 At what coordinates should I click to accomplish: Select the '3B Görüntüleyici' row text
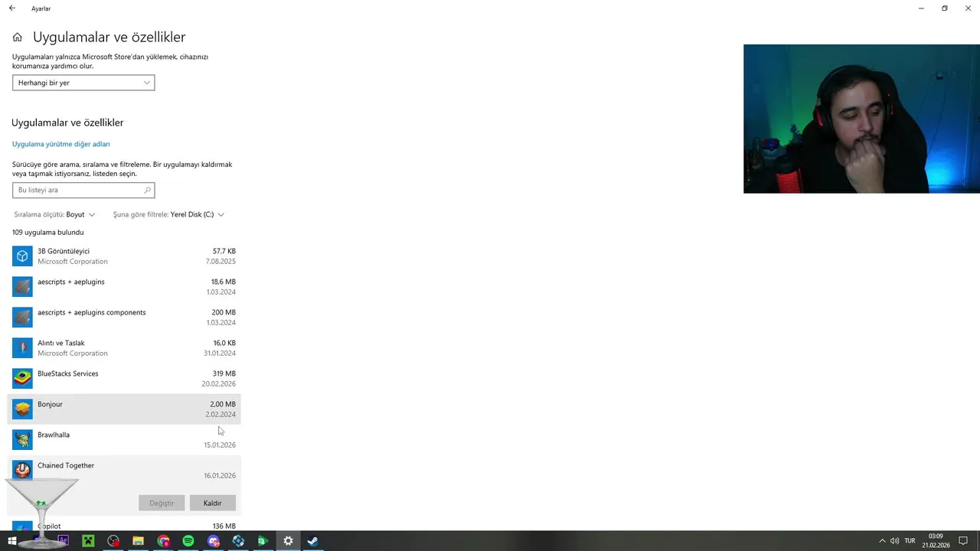coord(64,251)
